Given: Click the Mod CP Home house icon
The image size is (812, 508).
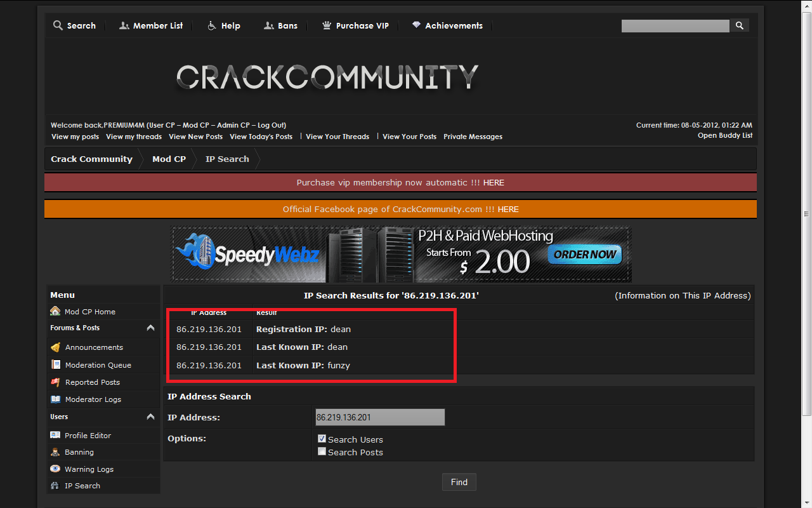Looking at the screenshot, I should point(55,311).
